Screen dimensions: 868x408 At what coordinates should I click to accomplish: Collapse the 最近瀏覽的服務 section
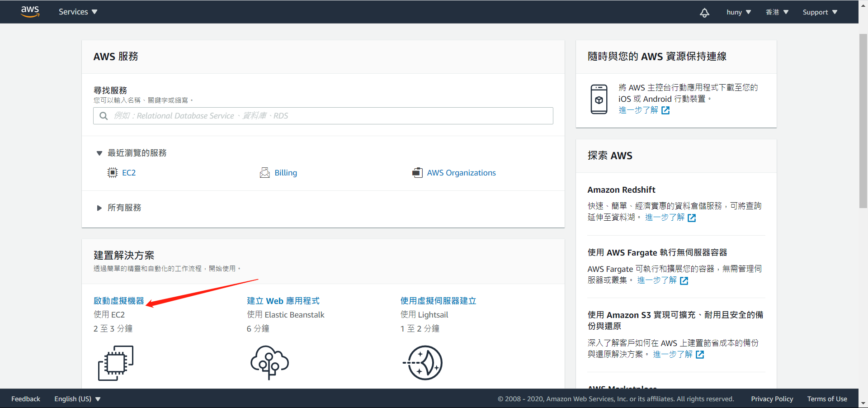132,153
